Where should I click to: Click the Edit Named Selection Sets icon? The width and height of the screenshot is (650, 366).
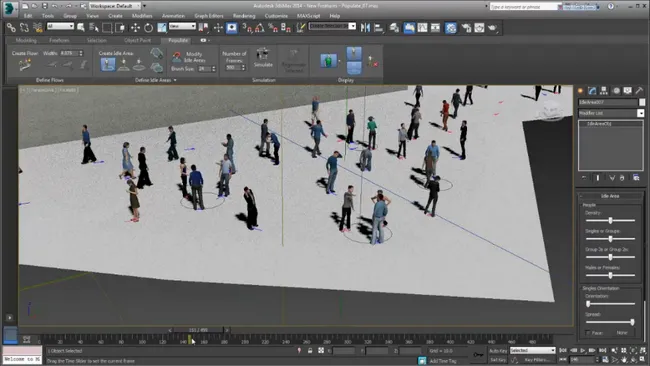tap(301, 28)
